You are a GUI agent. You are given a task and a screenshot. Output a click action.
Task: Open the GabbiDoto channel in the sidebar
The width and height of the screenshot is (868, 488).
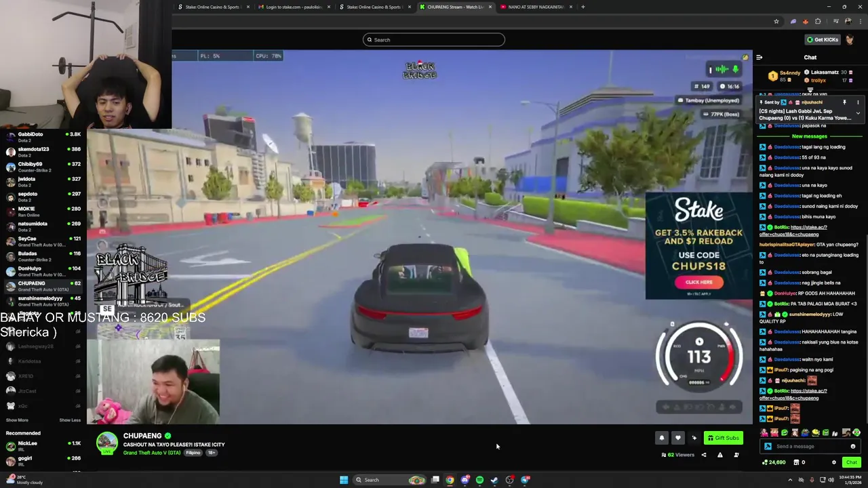coord(43,137)
